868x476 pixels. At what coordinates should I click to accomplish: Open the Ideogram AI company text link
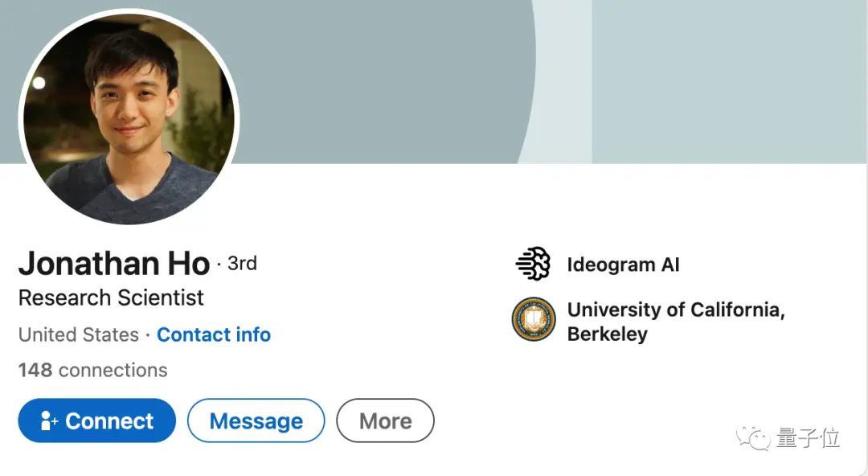click(624, 265)
